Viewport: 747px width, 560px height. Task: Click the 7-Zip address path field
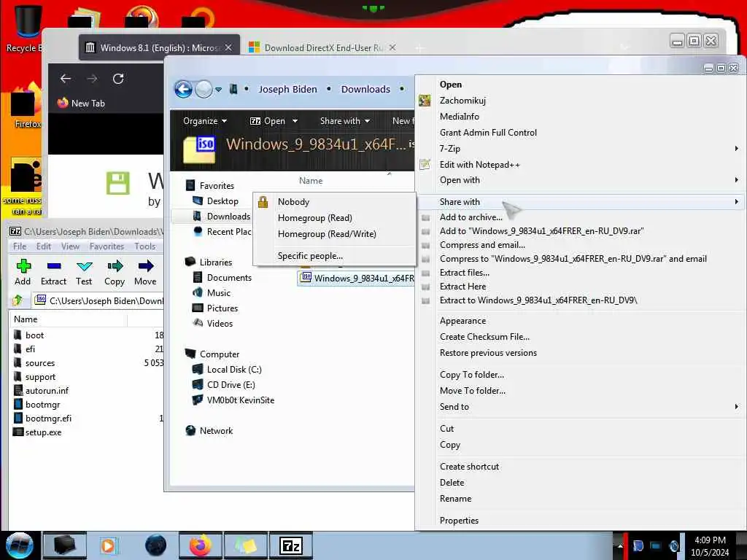pos(99,300)
